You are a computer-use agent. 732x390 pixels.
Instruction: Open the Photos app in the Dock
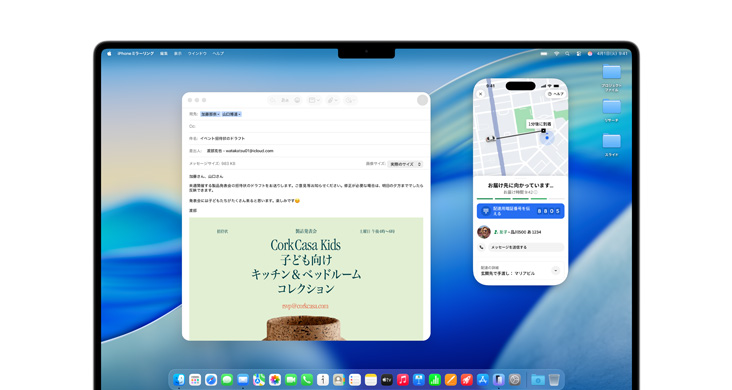(275, 380)
